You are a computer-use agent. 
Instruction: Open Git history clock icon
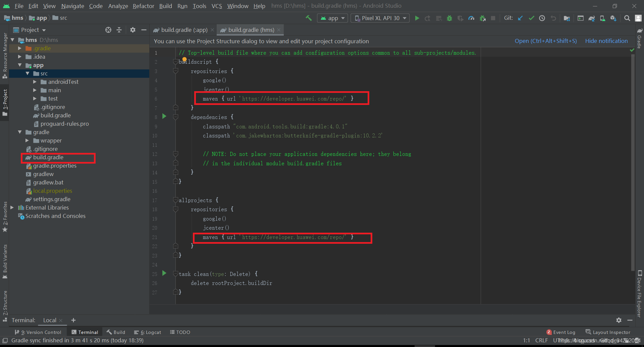click(x=542, y=18)
